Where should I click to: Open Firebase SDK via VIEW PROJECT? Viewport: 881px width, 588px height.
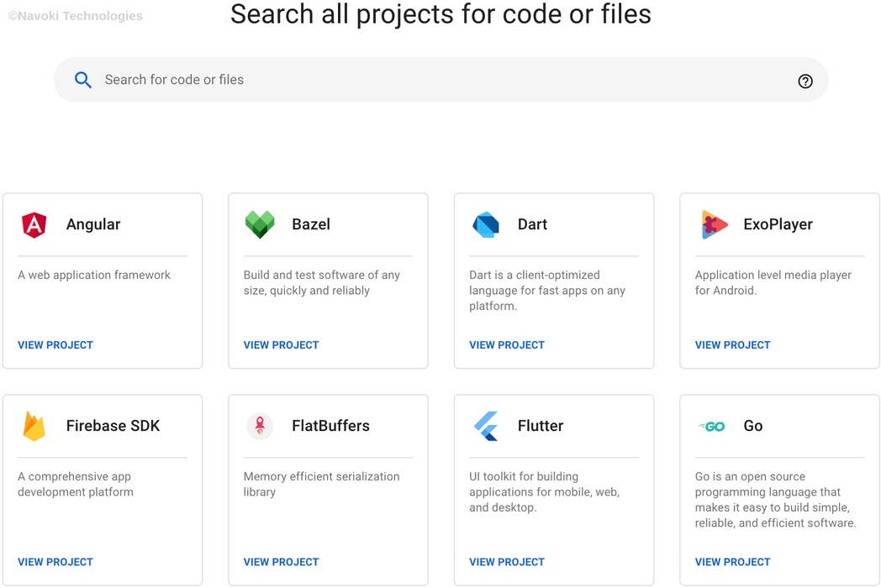pos(55,561)
